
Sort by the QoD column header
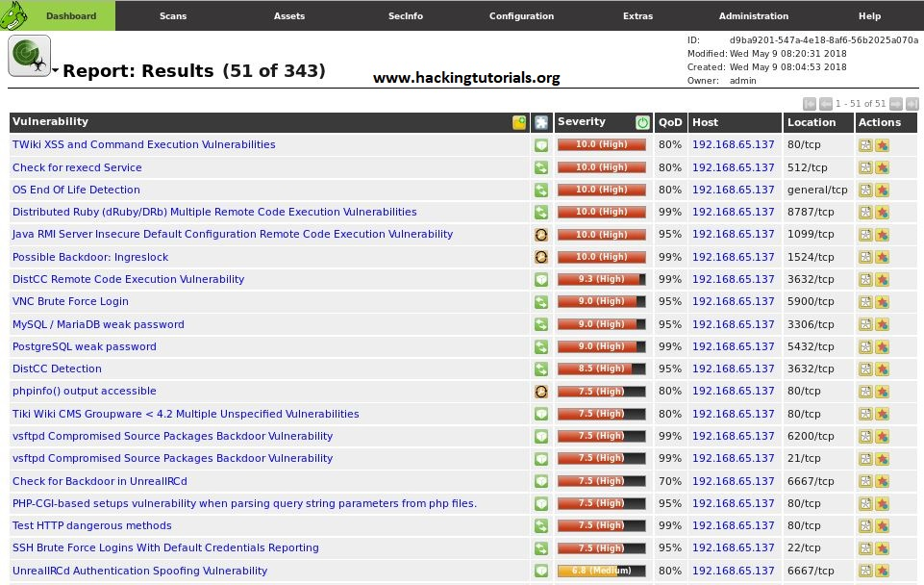click(x=670, y=122)
